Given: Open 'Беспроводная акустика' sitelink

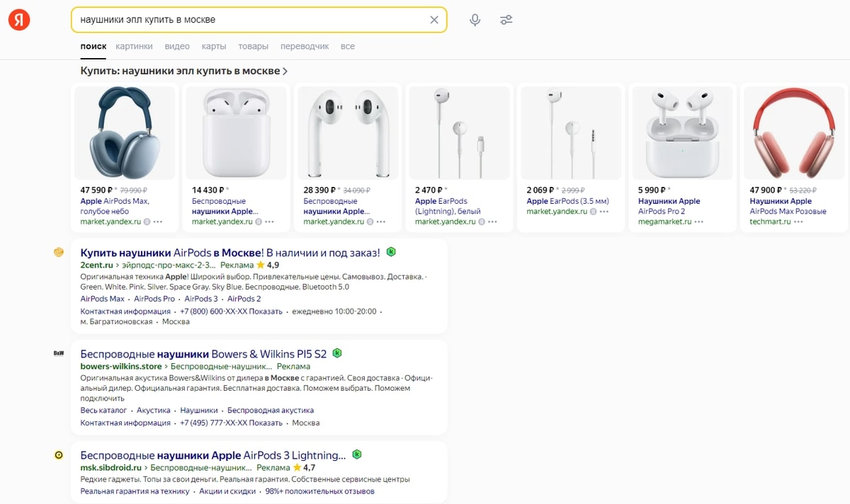Looking at the screenshot, I should coord(271,411).
